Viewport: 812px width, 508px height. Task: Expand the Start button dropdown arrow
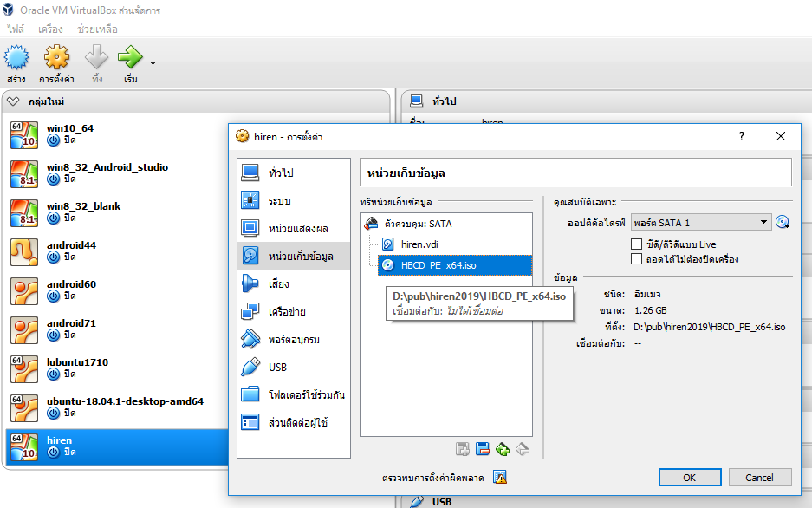pos(153,62)
